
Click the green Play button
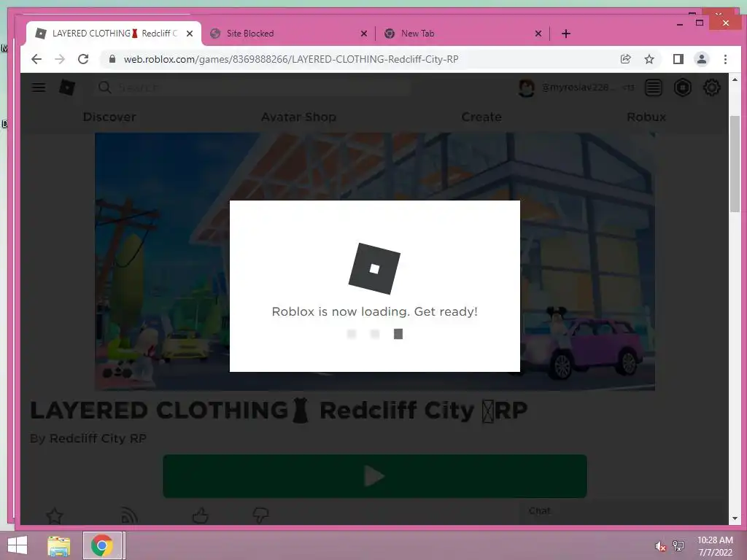374,476
